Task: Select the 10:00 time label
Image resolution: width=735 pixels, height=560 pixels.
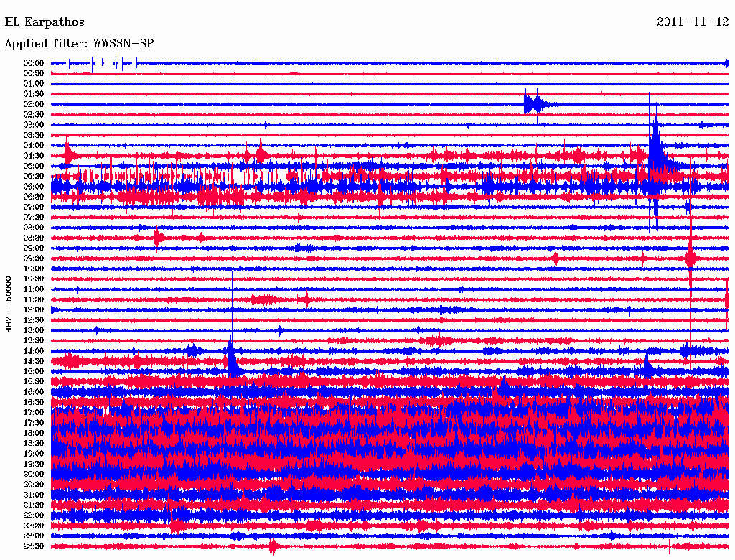Action: coord(34,269)
